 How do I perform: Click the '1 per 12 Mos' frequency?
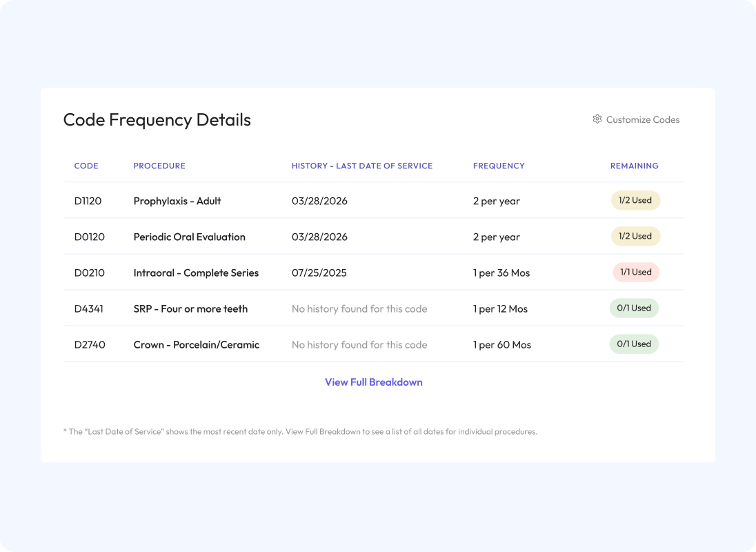[x=501, y=308]
